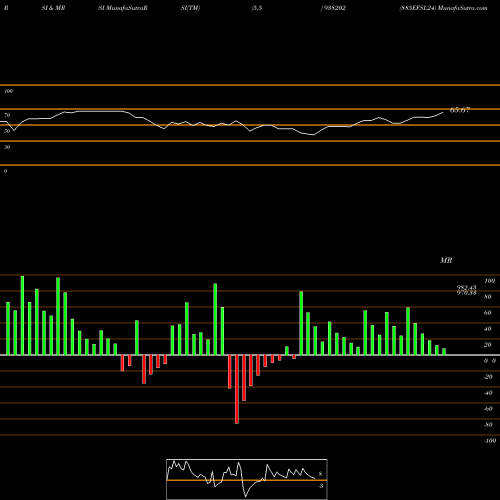This screenshot has width=500, height=500.
Task: Click the RSI axis label '30'
Action: tap(7, 147)
